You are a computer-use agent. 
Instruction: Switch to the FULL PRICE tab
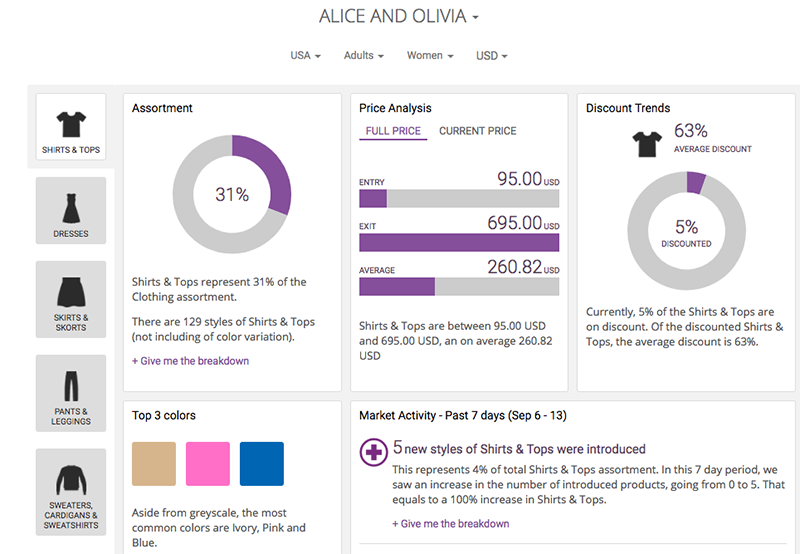[393, 131]
